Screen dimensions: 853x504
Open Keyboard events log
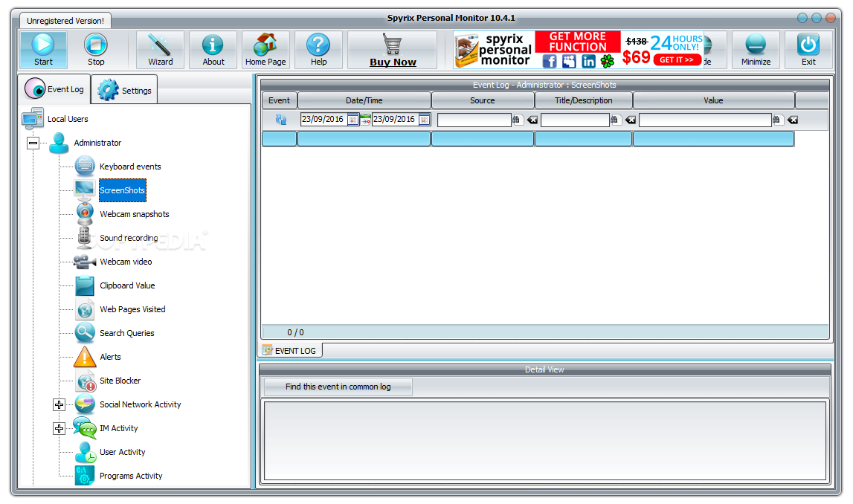pyautogui.click(x=130, y=167)
